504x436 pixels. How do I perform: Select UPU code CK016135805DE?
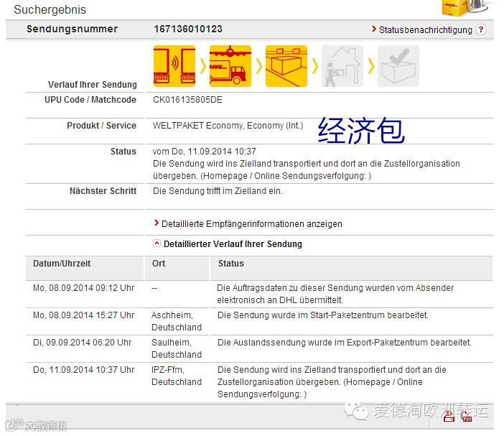click(187, 100)
